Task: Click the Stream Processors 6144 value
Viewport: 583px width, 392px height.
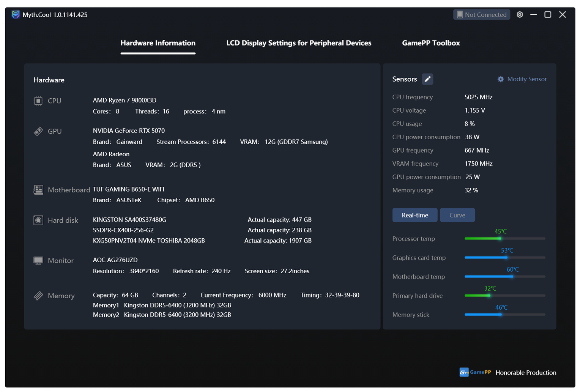Action: [x=219, y=142]
